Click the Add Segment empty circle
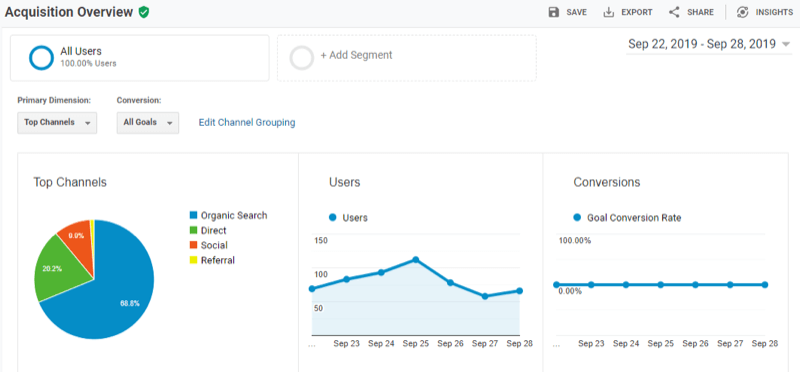800x372 pixels. coord(302,58)
